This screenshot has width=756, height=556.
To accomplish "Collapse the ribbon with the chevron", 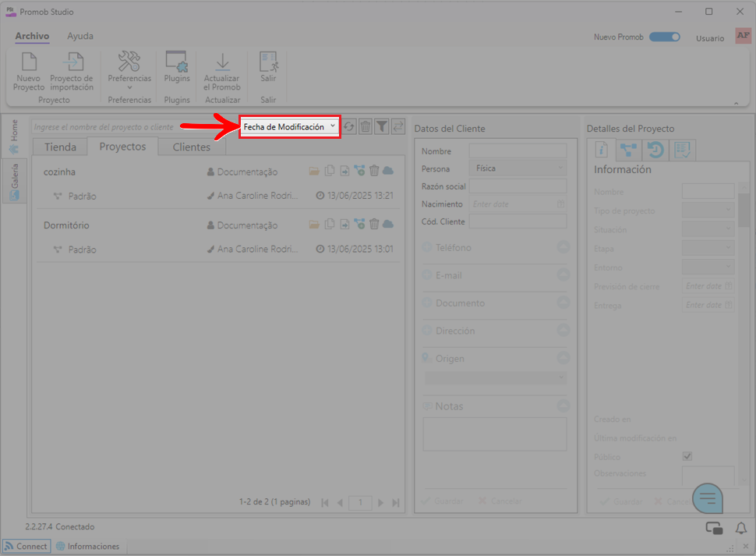I will [737, 103].
